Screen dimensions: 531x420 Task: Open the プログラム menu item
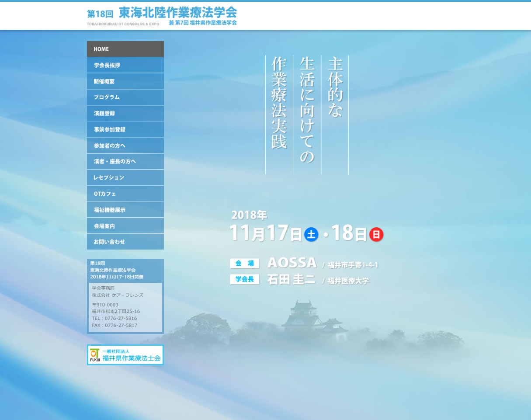click(x=125, y=97)
